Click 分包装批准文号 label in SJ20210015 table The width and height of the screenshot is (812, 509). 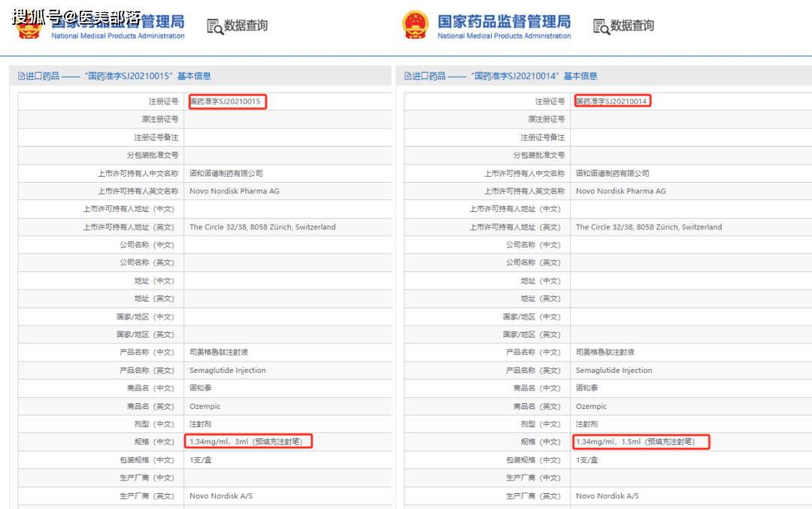click(153, 155)
